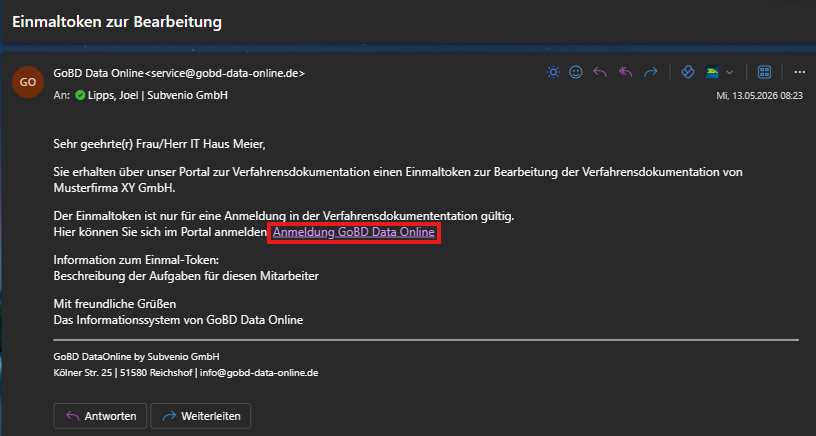Screen dimensions: 816x436
Task: Click the green presence status checkmark
Action: pos(80,95)
